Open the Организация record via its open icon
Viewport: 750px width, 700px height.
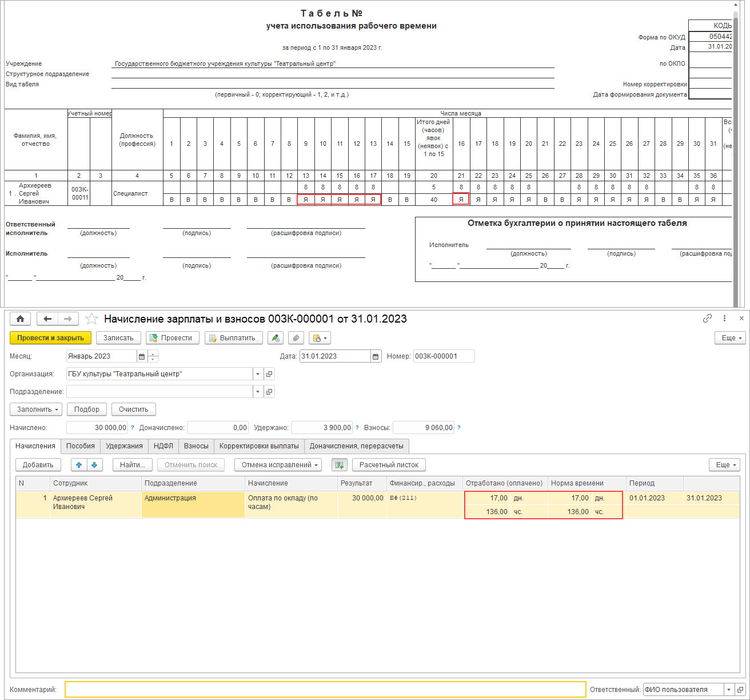point(270,374)
